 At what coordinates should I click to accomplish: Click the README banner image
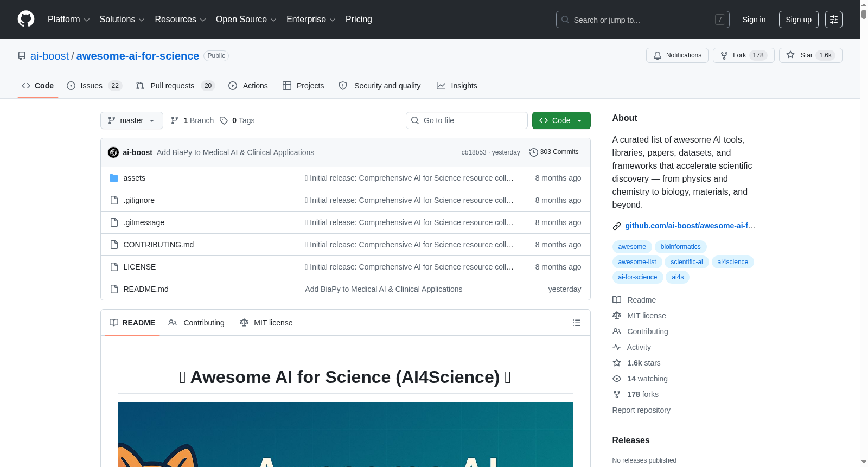346,434
